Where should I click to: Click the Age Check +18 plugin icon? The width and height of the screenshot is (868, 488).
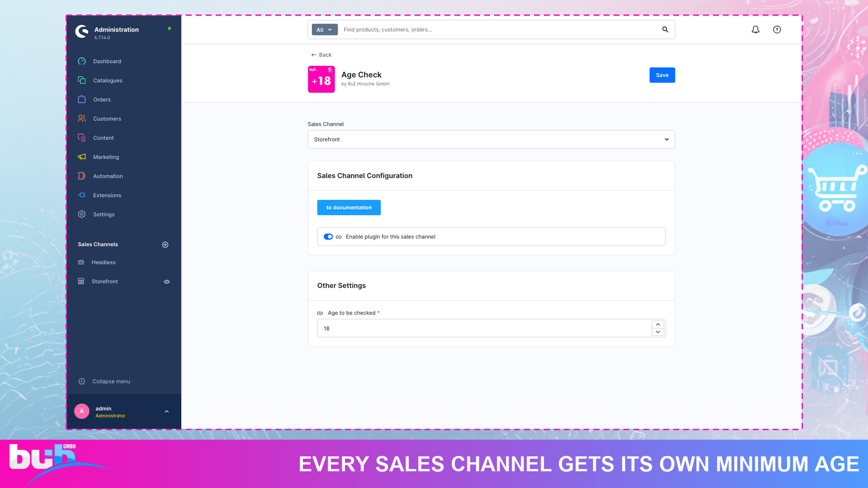[x=321, y=79]
